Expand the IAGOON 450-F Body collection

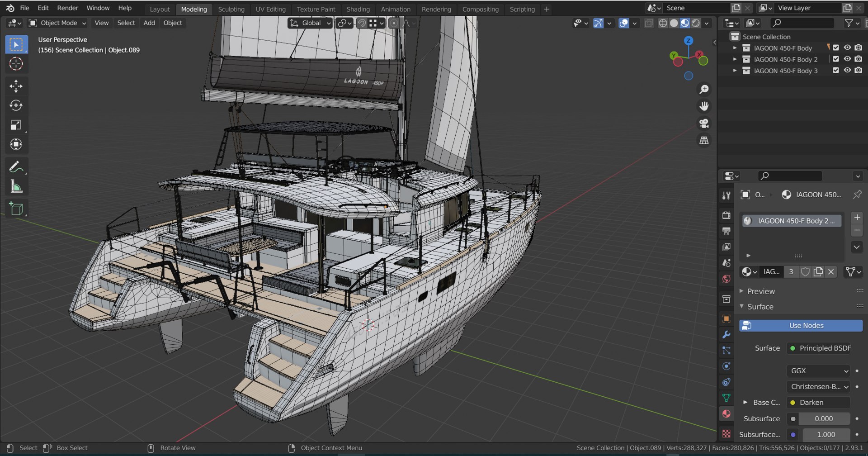[x=735, y=47]
